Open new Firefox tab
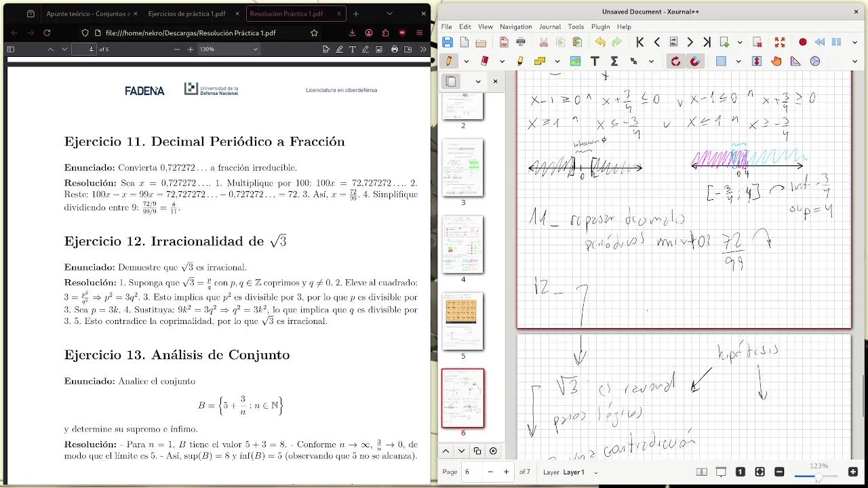868x488 pixels. coord(356,14)
